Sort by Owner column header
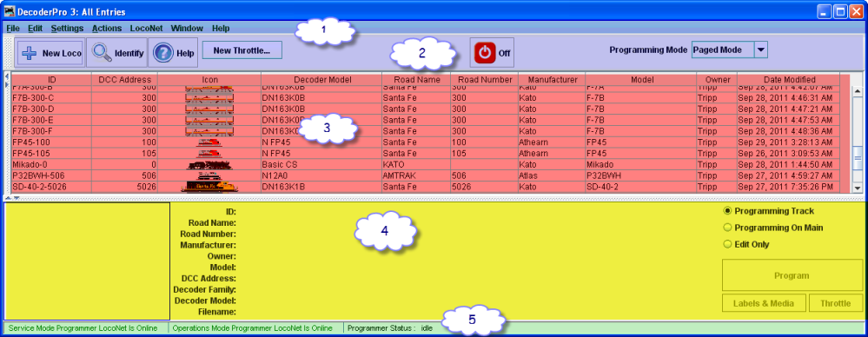This screenshot has width=868, height=337. (x=718, y=80)
